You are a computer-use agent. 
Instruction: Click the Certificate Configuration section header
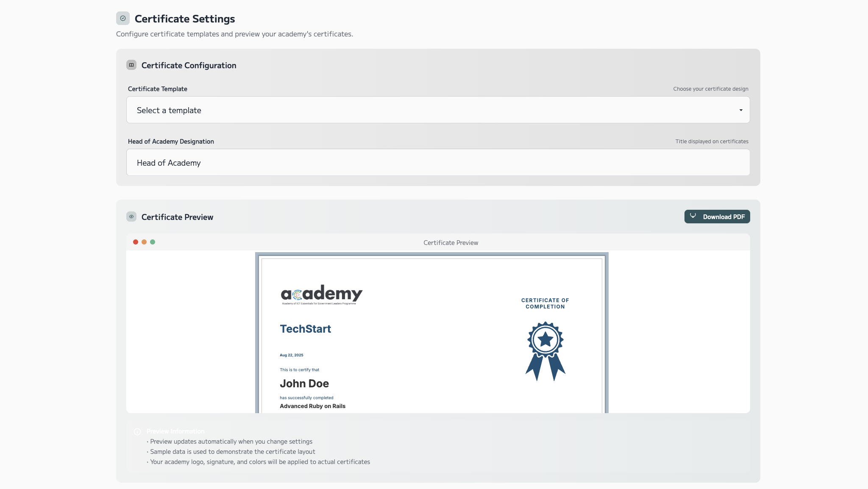tap(189, 65)
